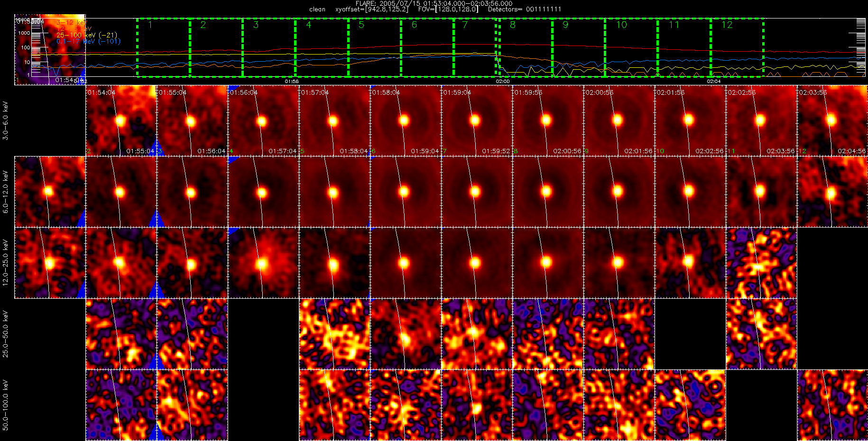Screen dimensions: 868x441
Task: Open the 12.0-25.0 keV image for interval 1
Action: pos(50,263)
